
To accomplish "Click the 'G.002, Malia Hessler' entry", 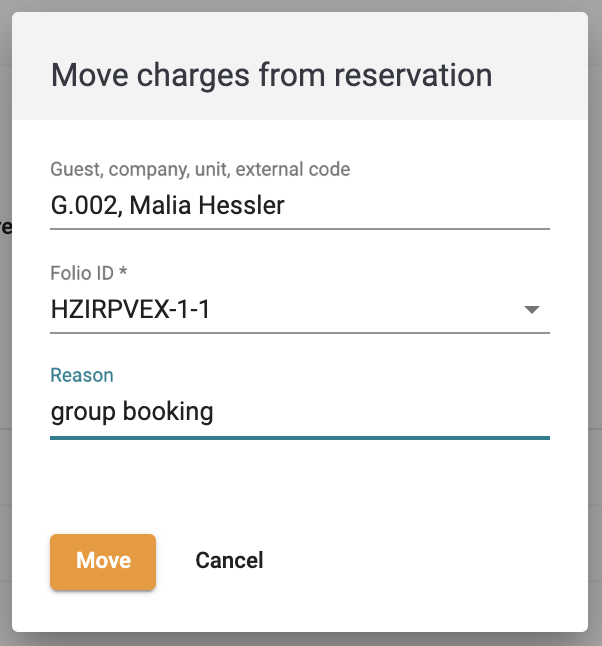I will [x=167, y=205].
